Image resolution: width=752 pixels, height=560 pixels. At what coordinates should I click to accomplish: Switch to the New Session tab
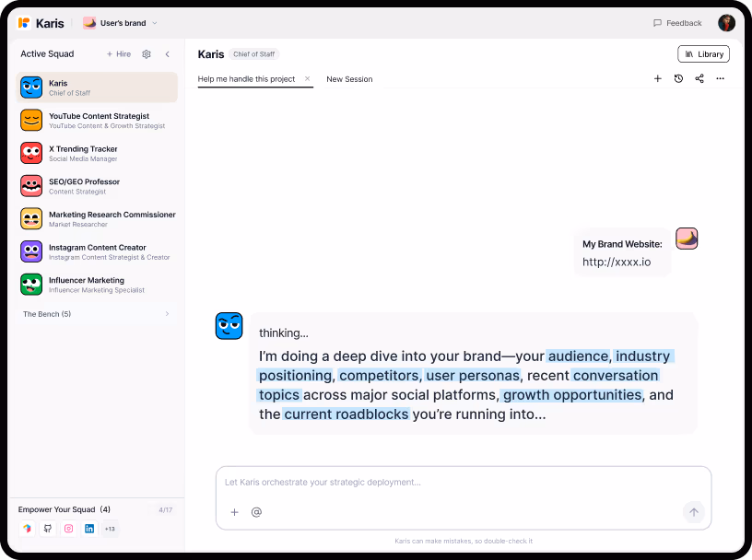(x=349, y=79)
